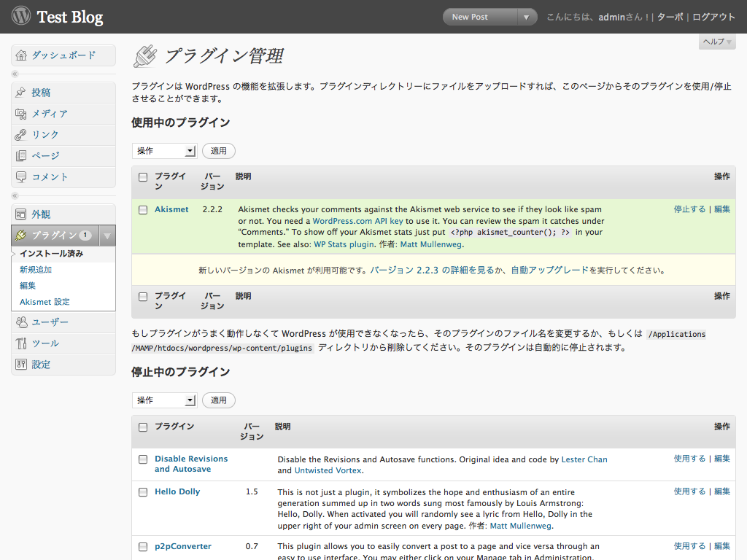This screenshot has width=747, height=560.
Task: Click 使用する for p2pConverter
Action: point(689,545)
